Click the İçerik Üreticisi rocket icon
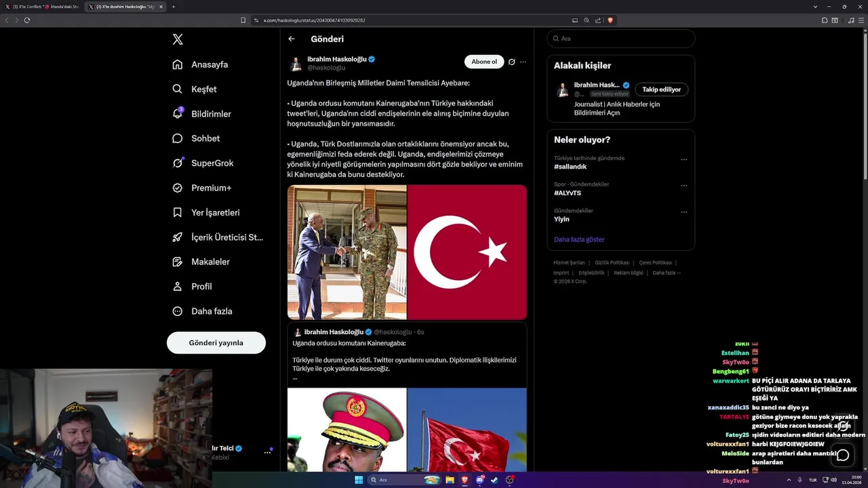Screen dimensions: 868x488 pyautogui.click(x=177, y=237)
